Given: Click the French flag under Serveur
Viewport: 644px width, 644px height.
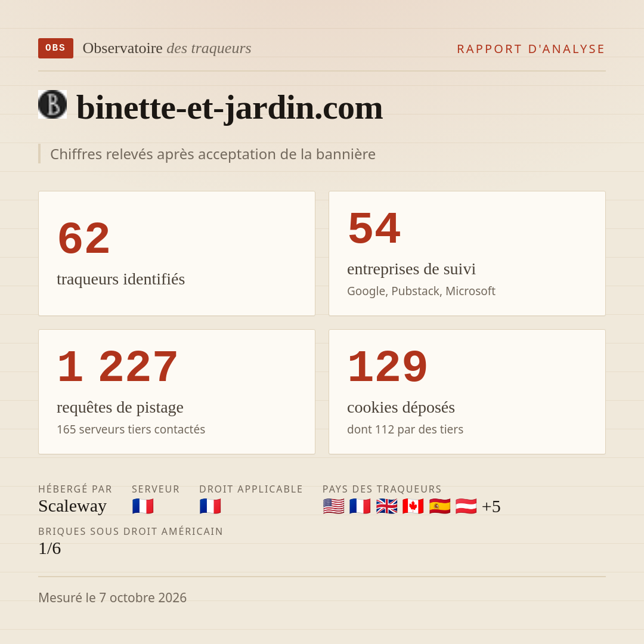Looking at the screenshot, I should [x=143, y=506].
